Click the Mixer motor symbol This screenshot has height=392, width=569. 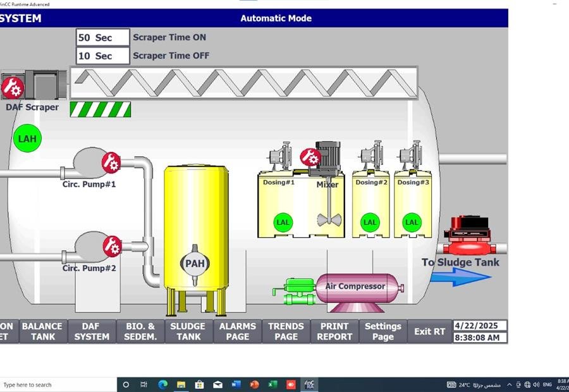329,157
